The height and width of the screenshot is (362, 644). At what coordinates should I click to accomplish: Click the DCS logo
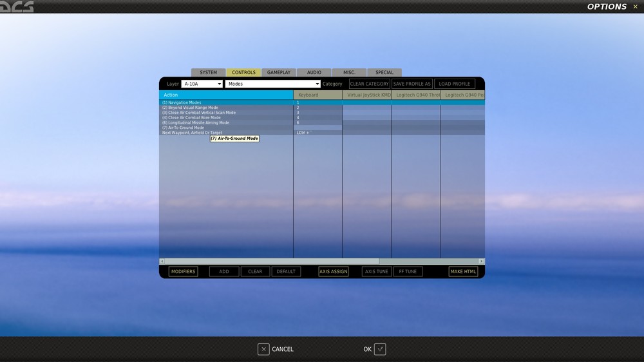(17, 6)
